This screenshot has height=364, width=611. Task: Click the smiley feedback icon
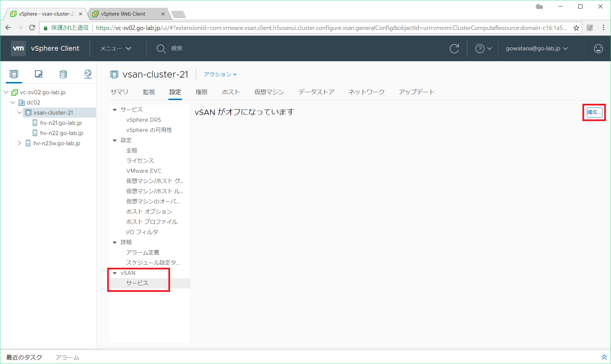(598, 49)
